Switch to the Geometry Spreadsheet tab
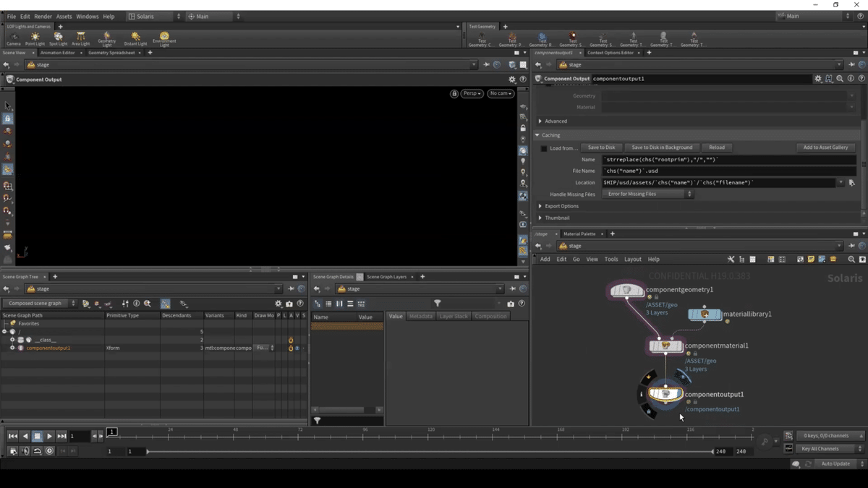Viewport: 868px width, 488px height. [111, 53]
